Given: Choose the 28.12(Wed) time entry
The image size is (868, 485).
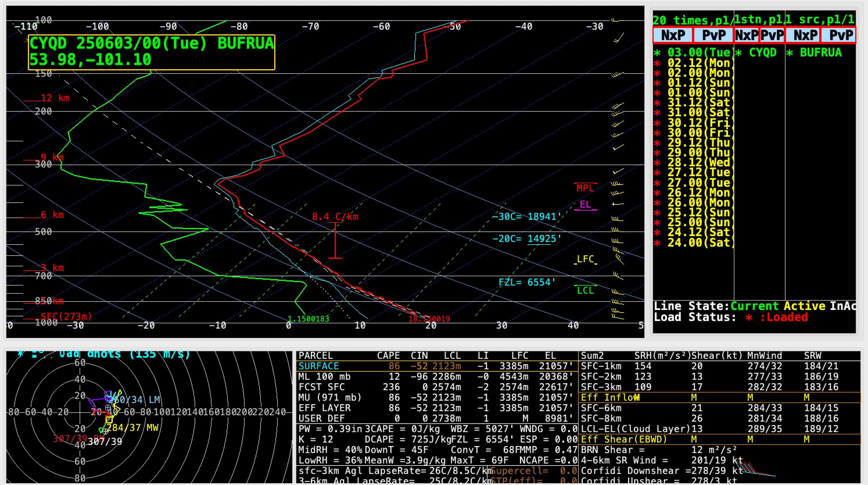Looking at the screenshot, I should (x=693, y=163).
